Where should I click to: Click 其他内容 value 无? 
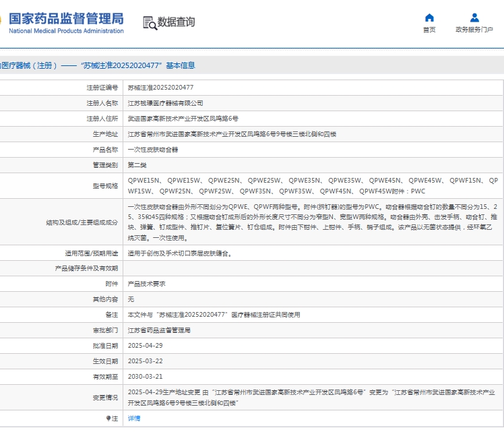[131, 299]
